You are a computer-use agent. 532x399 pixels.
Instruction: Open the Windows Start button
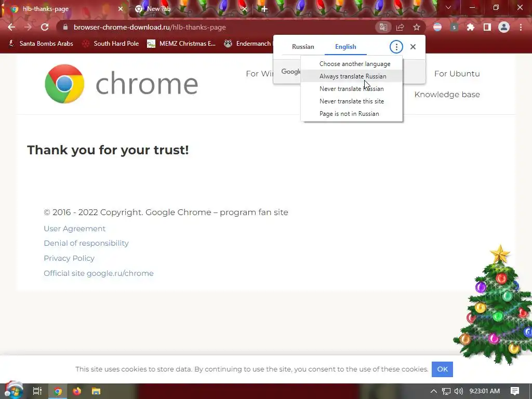tap(14, 391)
